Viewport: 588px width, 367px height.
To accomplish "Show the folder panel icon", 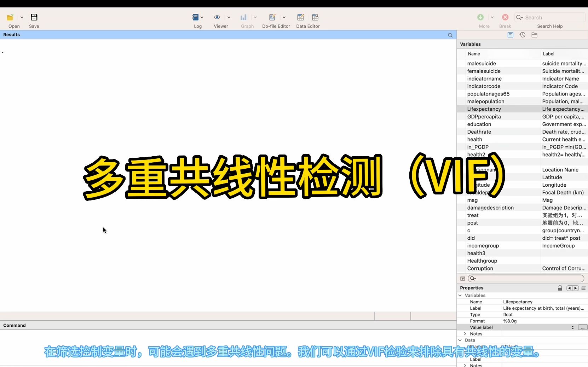I will (535, 35).
